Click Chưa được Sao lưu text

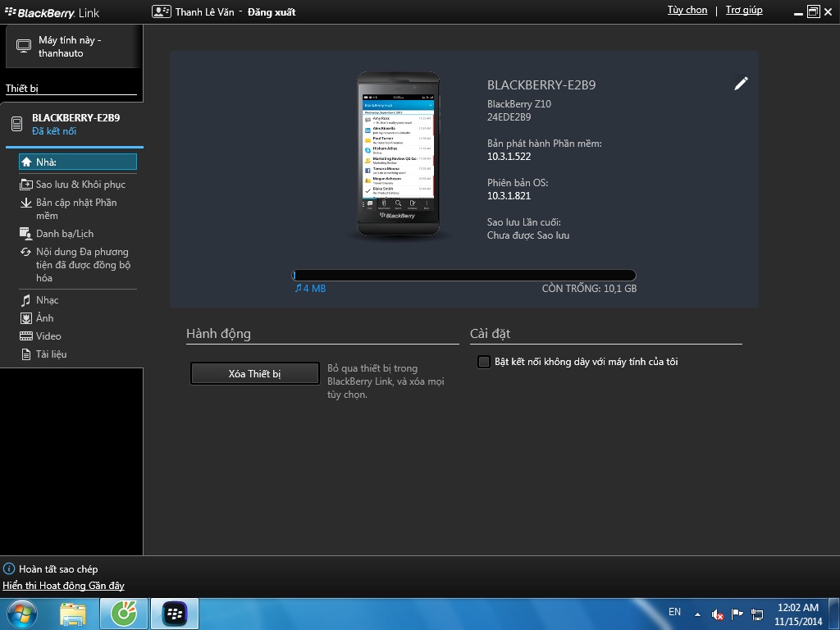[x=528, y=235]
